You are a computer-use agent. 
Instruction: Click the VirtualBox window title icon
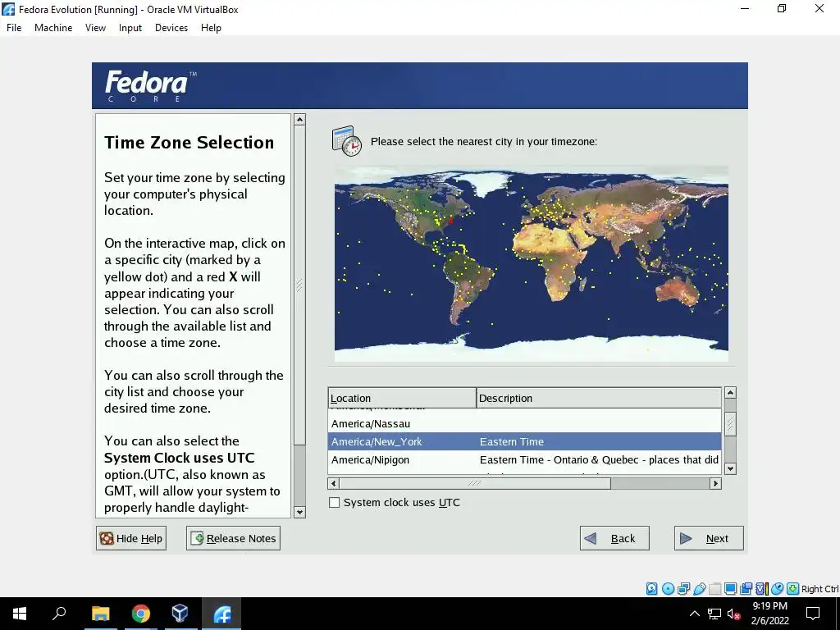[8, 9]
